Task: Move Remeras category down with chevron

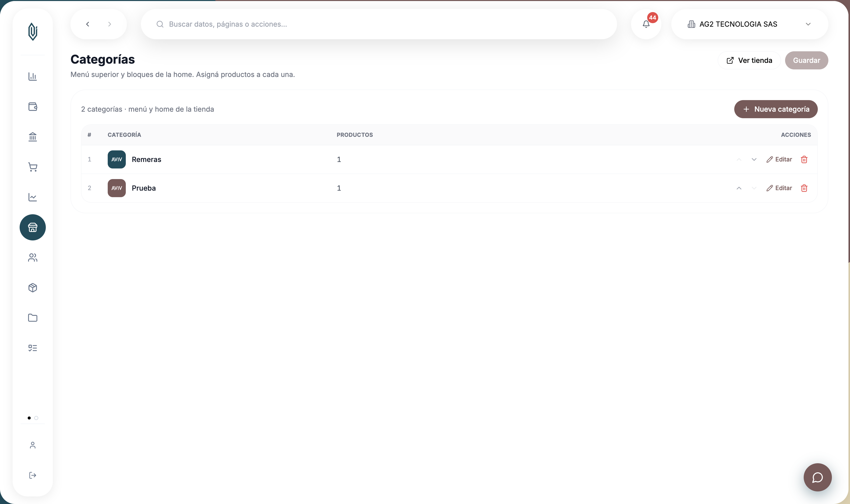Action: click(754, 159)
